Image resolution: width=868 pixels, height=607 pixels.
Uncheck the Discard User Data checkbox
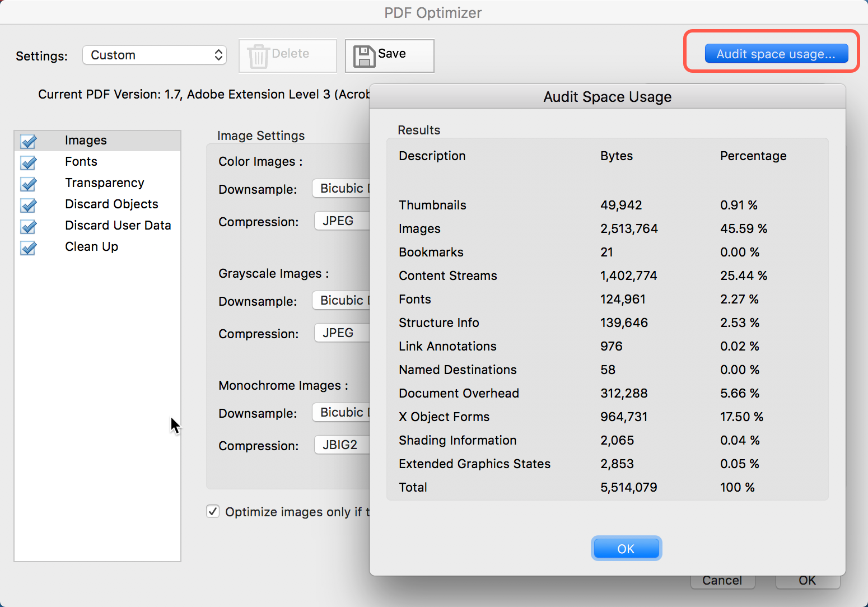point(29,226)
